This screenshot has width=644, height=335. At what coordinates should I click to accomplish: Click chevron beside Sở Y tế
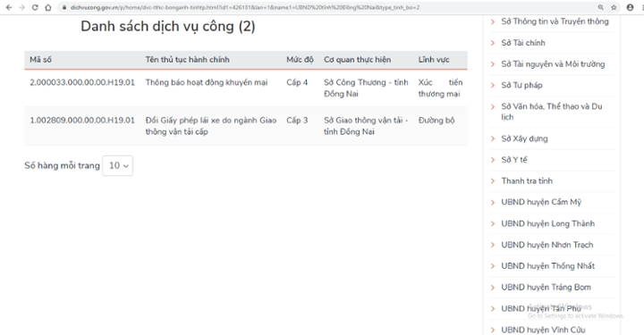(x=493, y=160)
